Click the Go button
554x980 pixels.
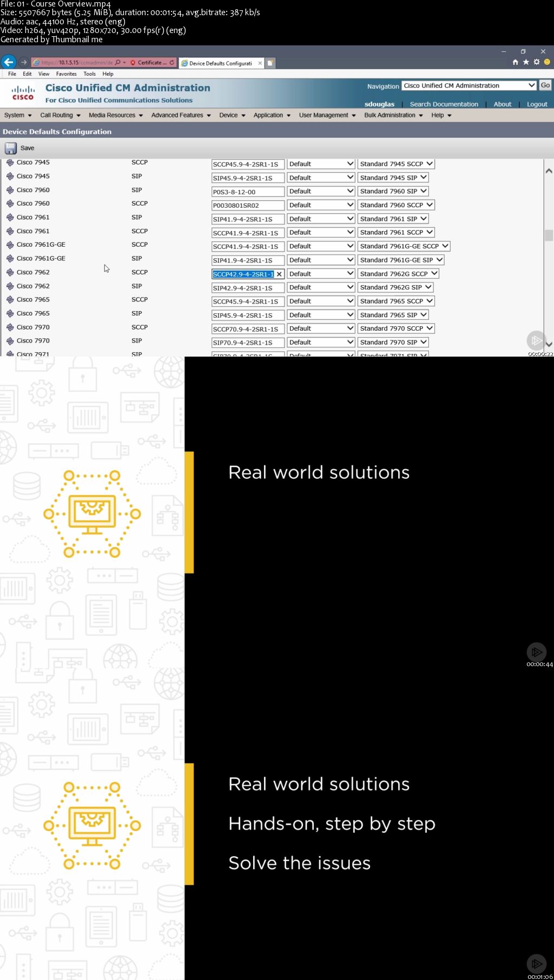coord(545,85)
